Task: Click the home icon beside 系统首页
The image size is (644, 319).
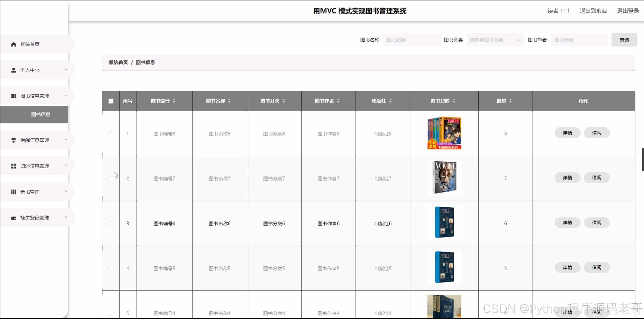Action: [x=14, y=44]
